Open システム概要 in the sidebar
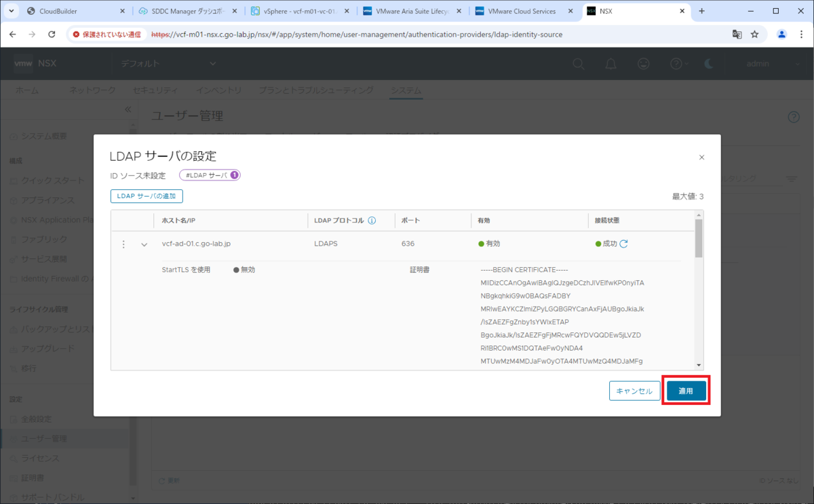 click(44, 136)
